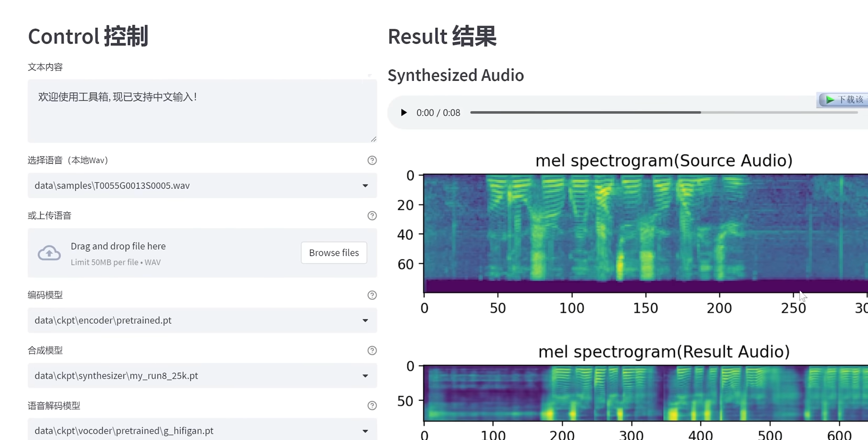Click the Drag and drop file here area

[202, 253]
